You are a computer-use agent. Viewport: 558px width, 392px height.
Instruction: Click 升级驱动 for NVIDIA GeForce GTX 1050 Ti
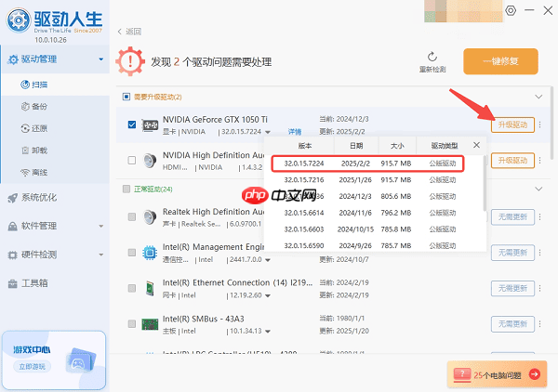[x=512, y=124]
